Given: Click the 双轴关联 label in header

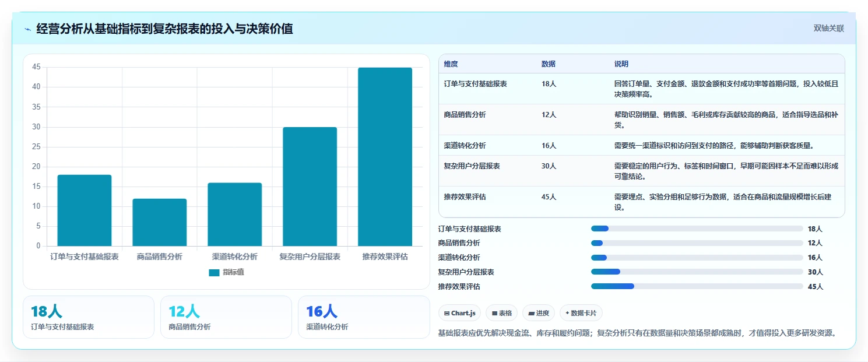Looking at the screenshot, I should (828, 29).
